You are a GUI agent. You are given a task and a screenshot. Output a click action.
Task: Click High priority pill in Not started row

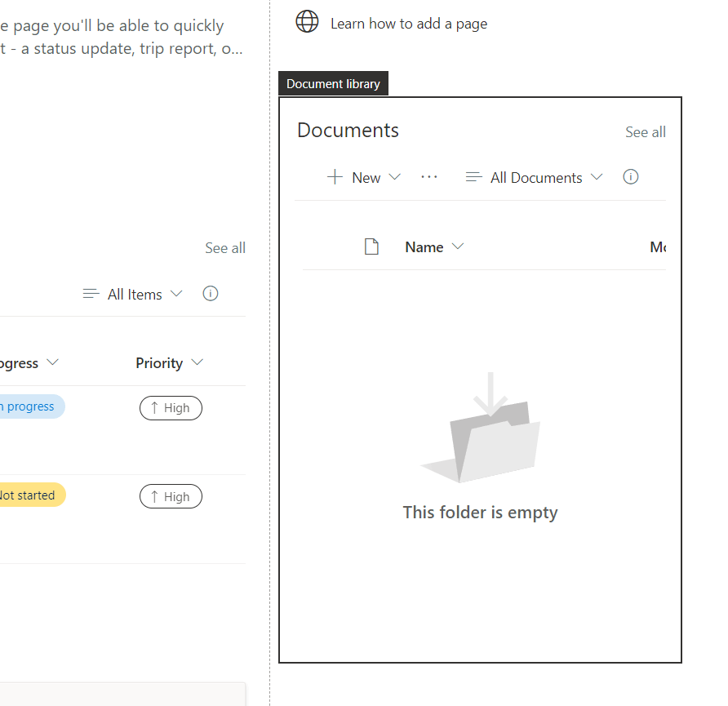click(171, 497)
